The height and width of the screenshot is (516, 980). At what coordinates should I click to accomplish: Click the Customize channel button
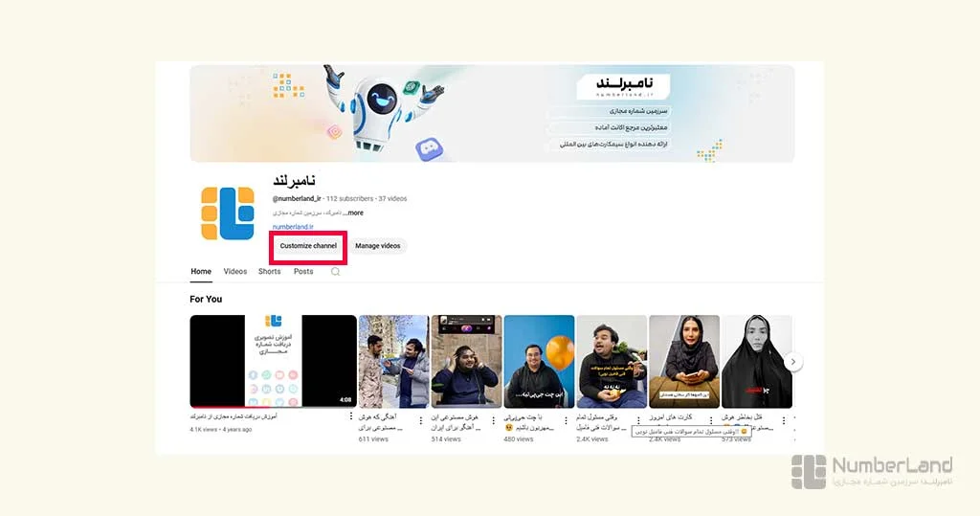[308, 246]
